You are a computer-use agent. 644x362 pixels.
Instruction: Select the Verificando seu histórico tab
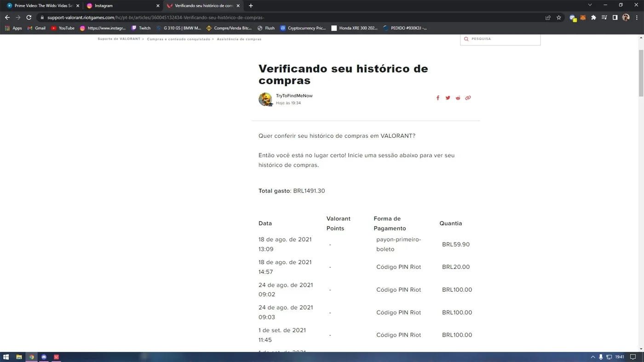coord(203,6)
